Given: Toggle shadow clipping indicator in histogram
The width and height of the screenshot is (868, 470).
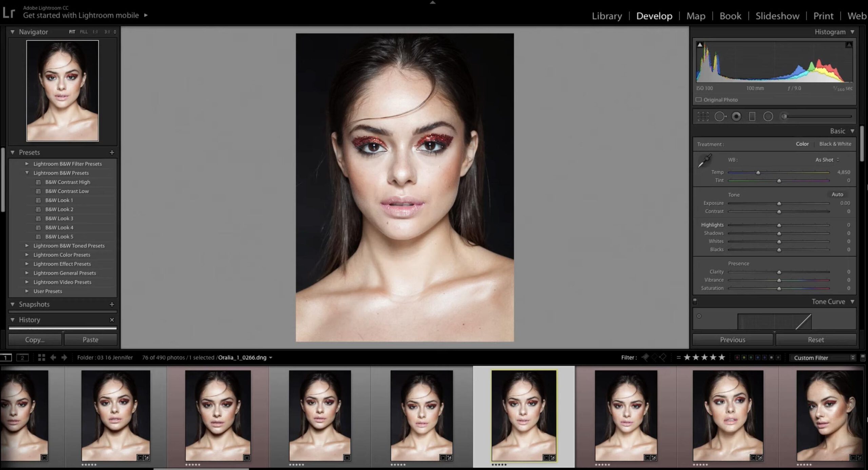Looking at the screenshot, I should coord(700,45).
